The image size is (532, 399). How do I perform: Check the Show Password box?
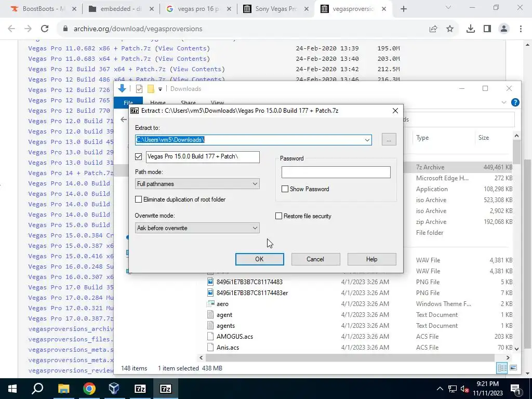pos(285,189)
